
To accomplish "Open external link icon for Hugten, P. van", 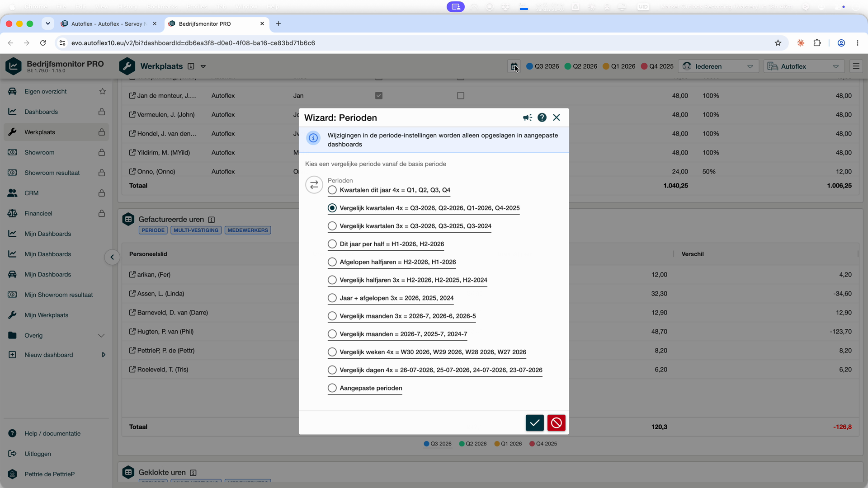I will click(132, 331).
